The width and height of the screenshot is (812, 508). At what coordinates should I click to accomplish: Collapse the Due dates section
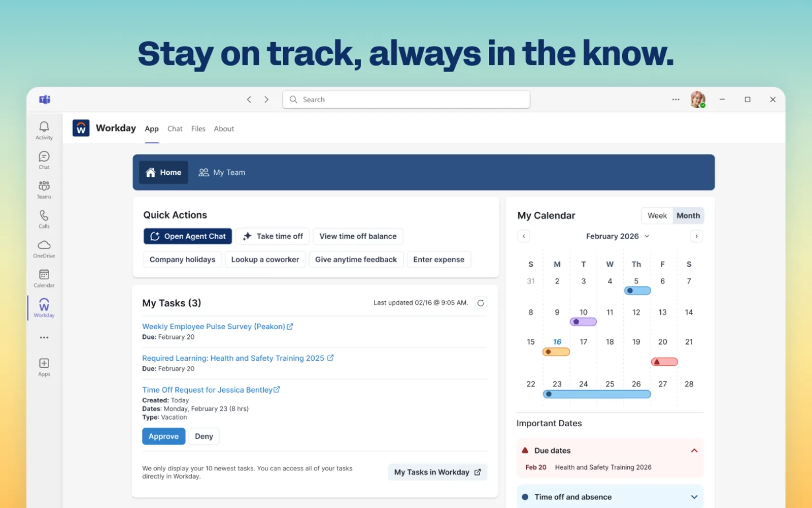point(694,451)
